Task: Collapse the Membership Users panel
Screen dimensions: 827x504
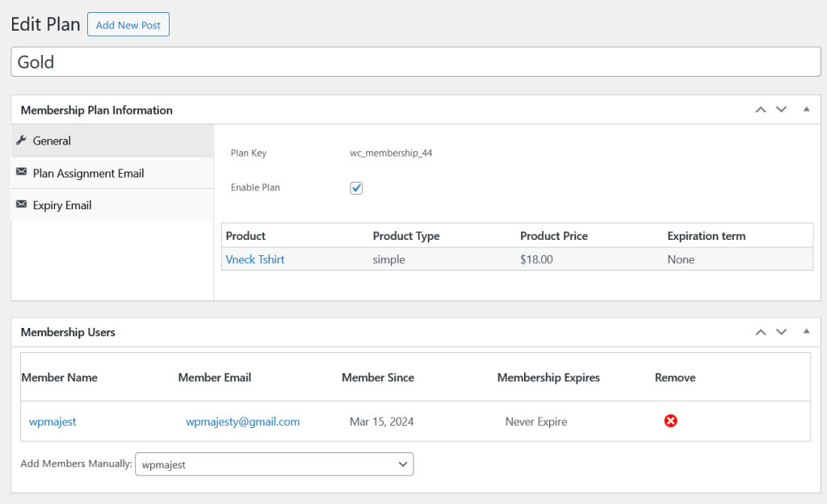Action: pyautogui.click(x=806, y=332)
